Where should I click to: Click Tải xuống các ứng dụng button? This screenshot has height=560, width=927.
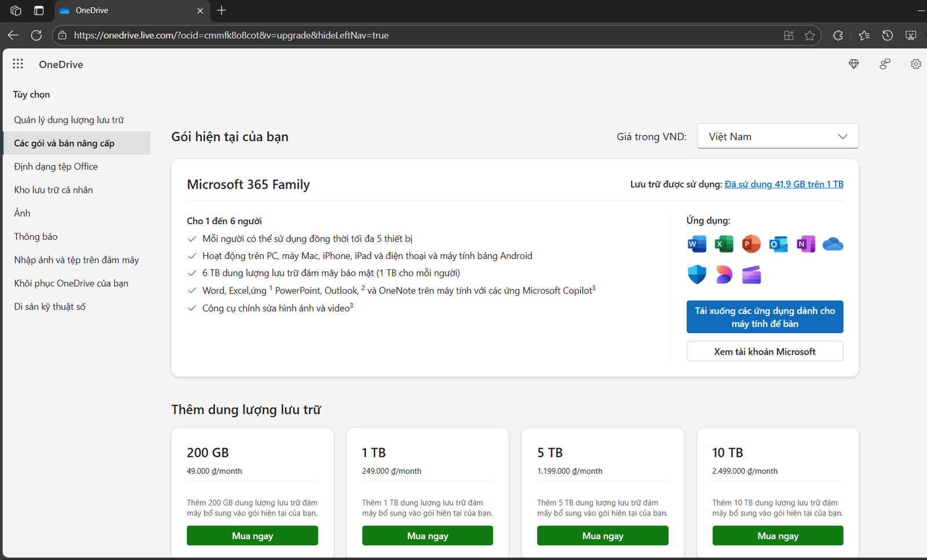pyautogui.click(x=765, y=317)
